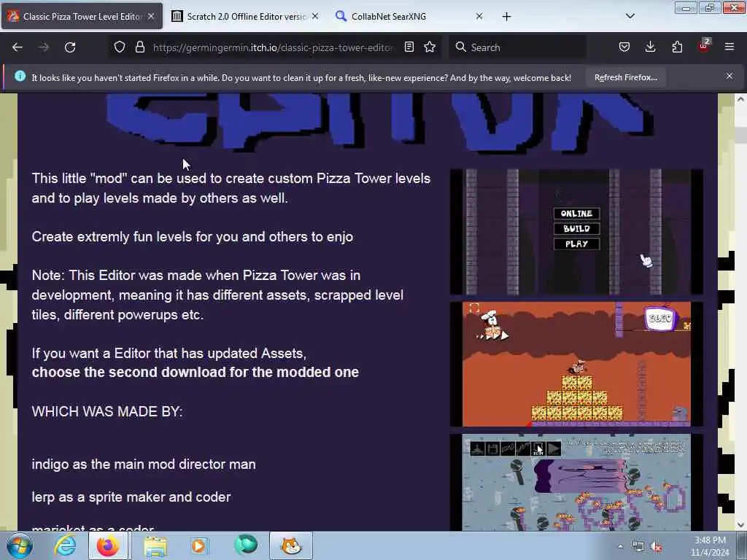Open Windows Media Player from taskbar
Image resolution: width=747 pixels, height=560 pixels.
tap(198, 545)
